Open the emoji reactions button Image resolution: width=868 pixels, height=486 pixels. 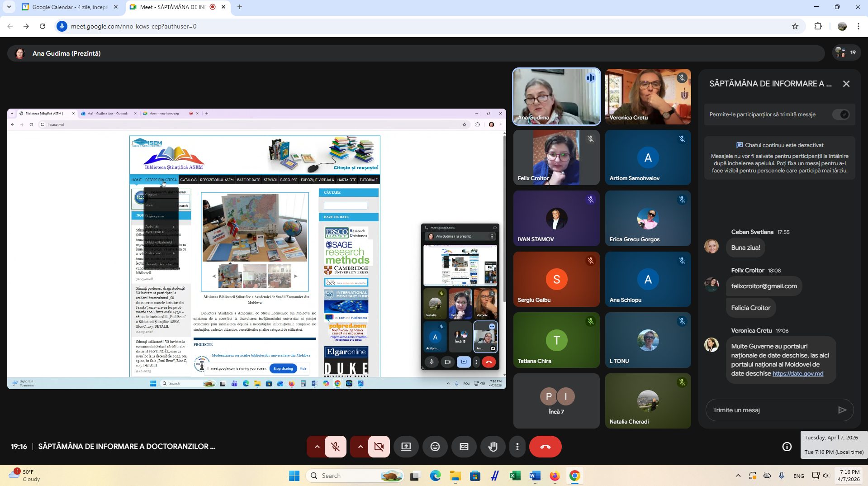(435, 447)
